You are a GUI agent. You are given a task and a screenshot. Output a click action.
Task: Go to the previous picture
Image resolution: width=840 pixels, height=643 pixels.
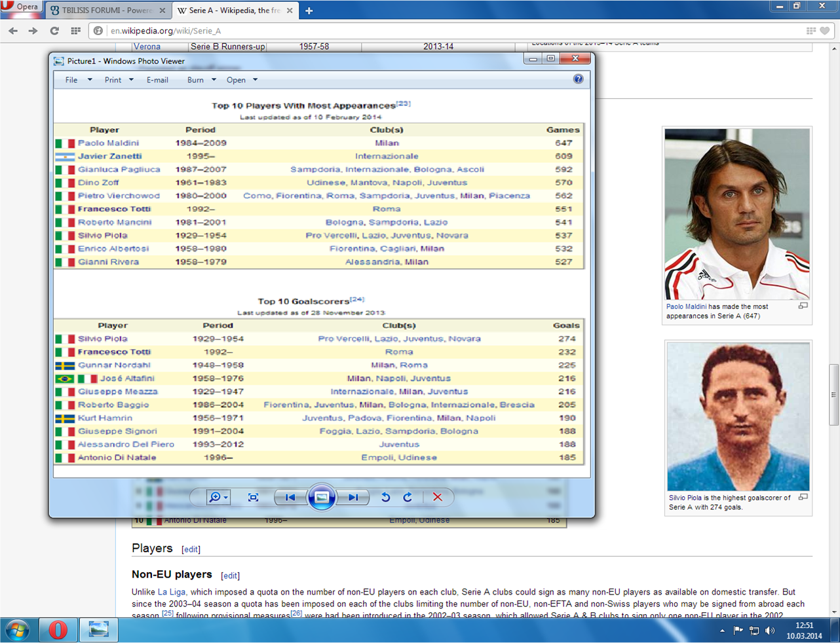pyautogui.click(x=290, y=498)
